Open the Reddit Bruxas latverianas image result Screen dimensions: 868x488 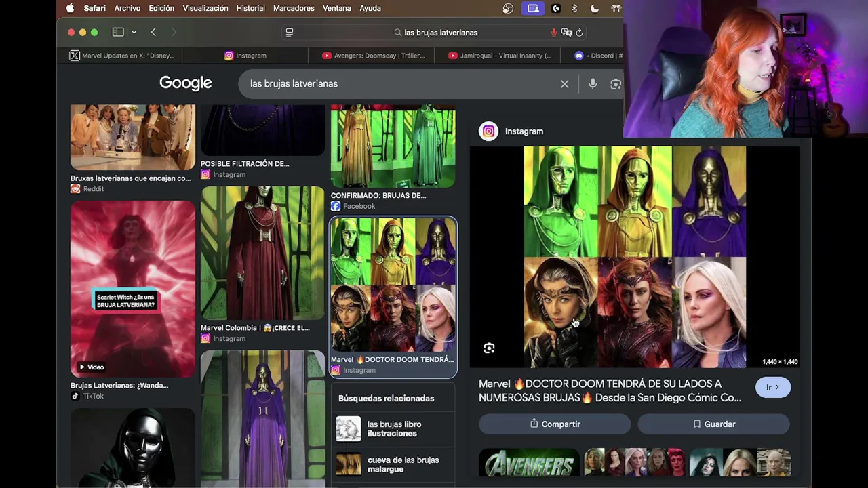point(133,137)
